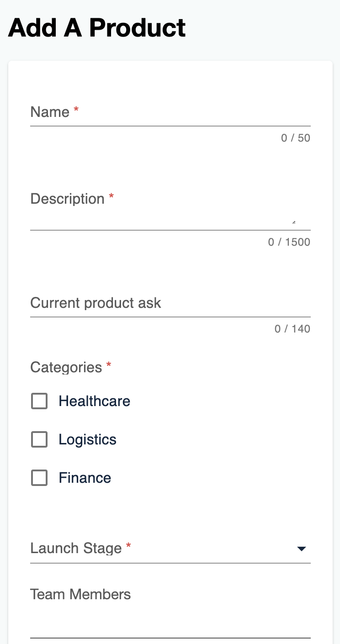Enable the Finance checkbox box
The width and height of the screenshot is (340, 644).
click(39, 478)
